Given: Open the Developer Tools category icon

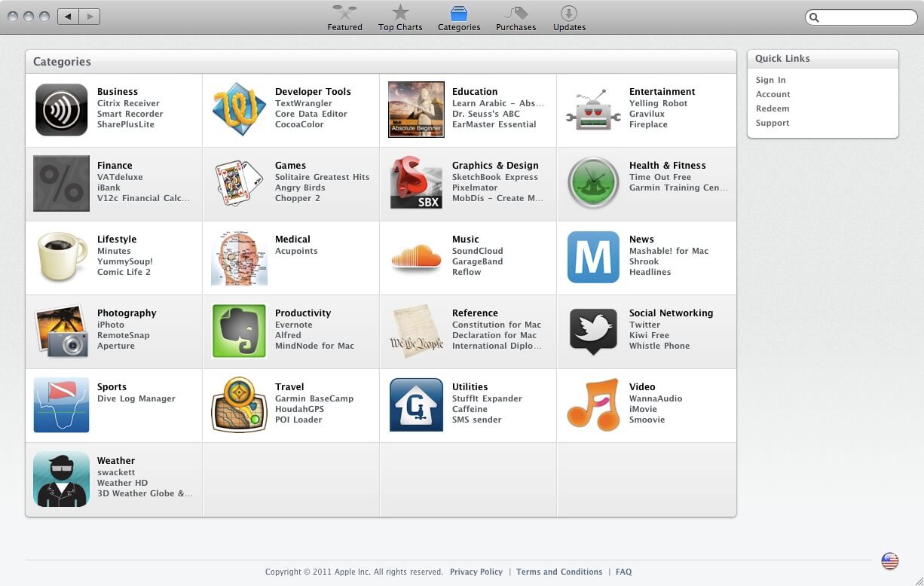Looking at the screenshot, I should pos(239,110).
